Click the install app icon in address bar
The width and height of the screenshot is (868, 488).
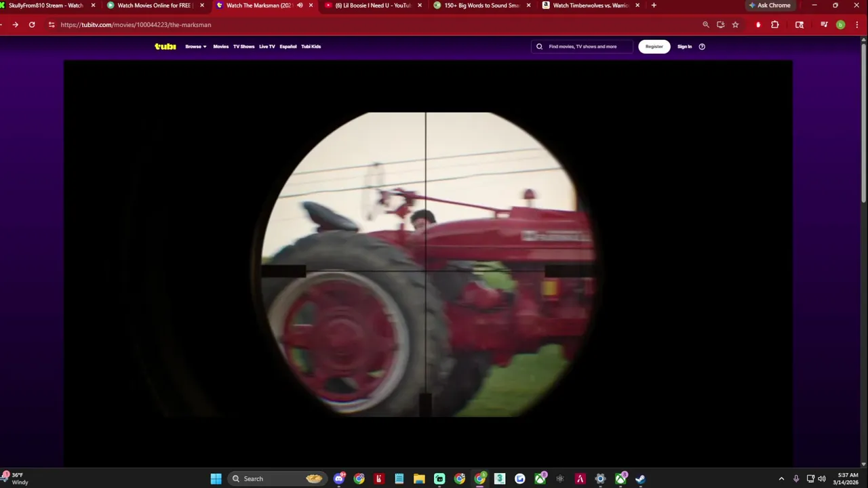click(721, 24)
